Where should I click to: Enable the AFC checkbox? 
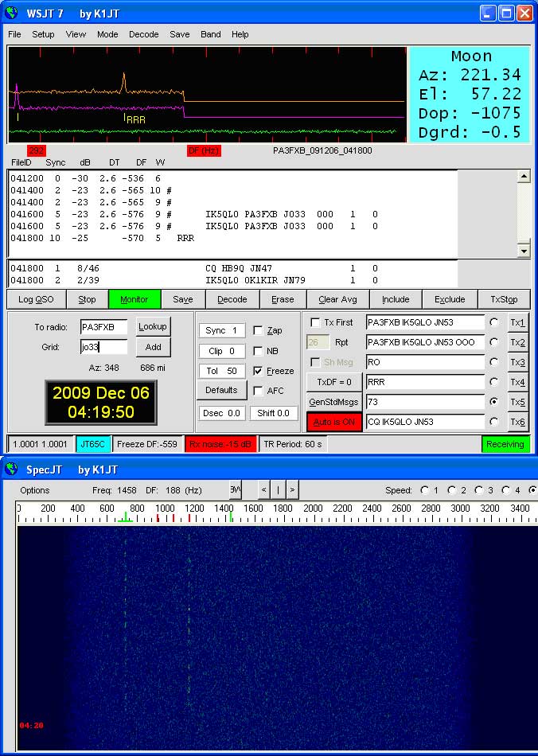pyautogui.click(x=258, y=391)
